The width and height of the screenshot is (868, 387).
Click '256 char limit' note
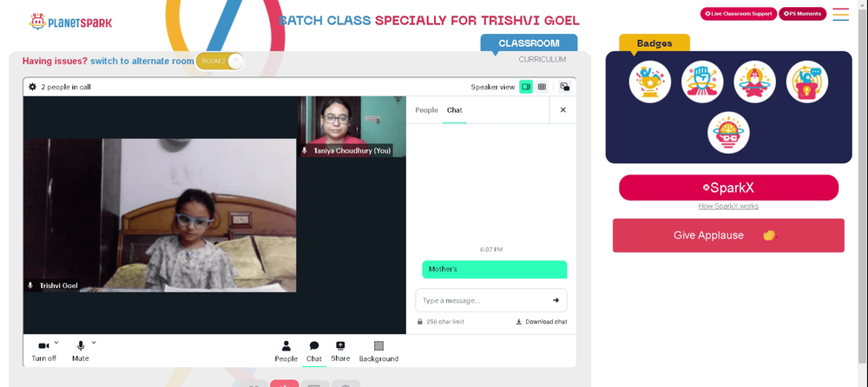pyautogui.click(x=445, y=322)
